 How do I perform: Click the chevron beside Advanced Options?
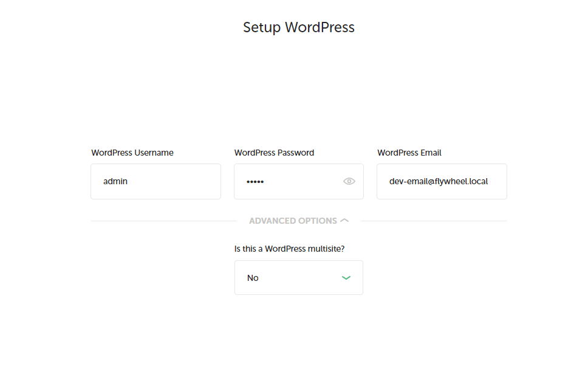344,220
